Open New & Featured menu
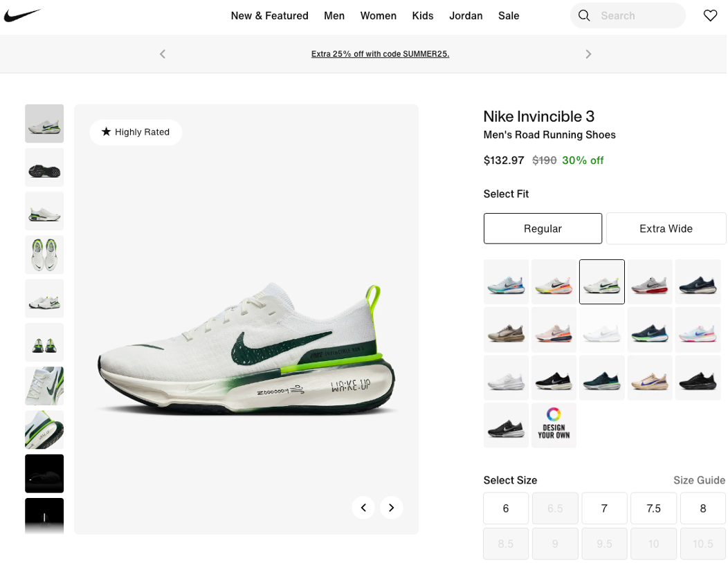The height and width of the screenshot is (563, 728). (x=269, y=16)
